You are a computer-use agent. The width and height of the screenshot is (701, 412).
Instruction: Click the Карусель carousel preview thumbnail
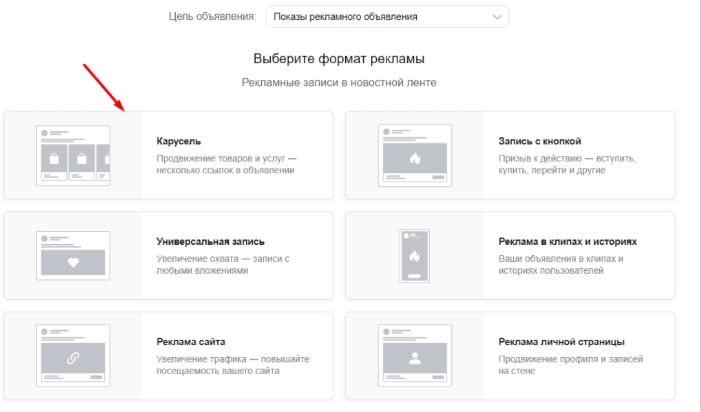[x=72, y=155]
